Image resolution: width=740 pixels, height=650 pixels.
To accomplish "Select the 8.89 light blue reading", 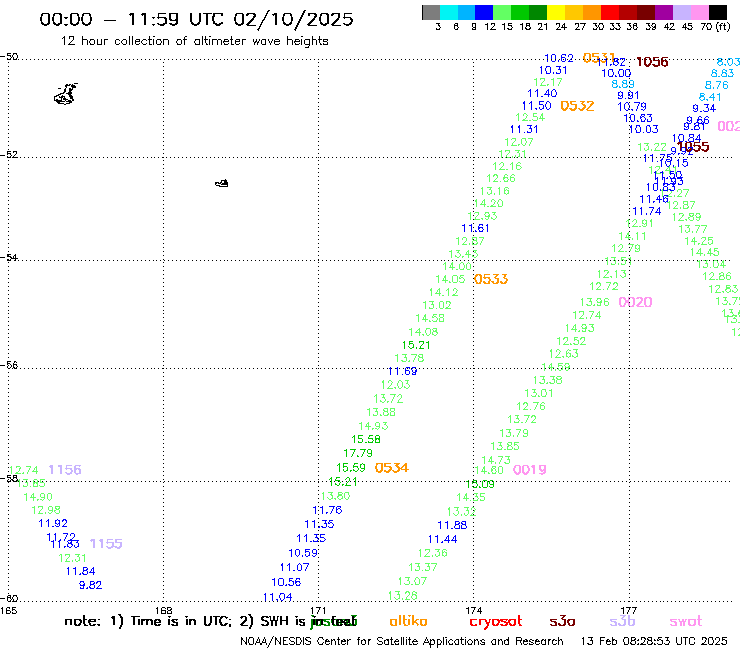I will [623, 84].
